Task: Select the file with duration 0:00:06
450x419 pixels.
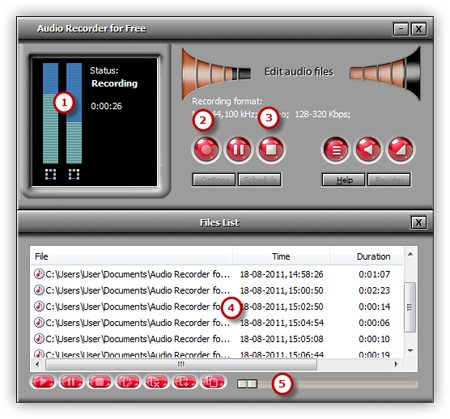Action: pos(217,322)
